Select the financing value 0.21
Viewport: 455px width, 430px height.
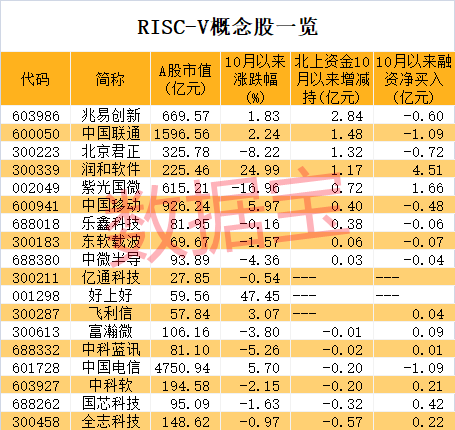(x=428, y=386)
